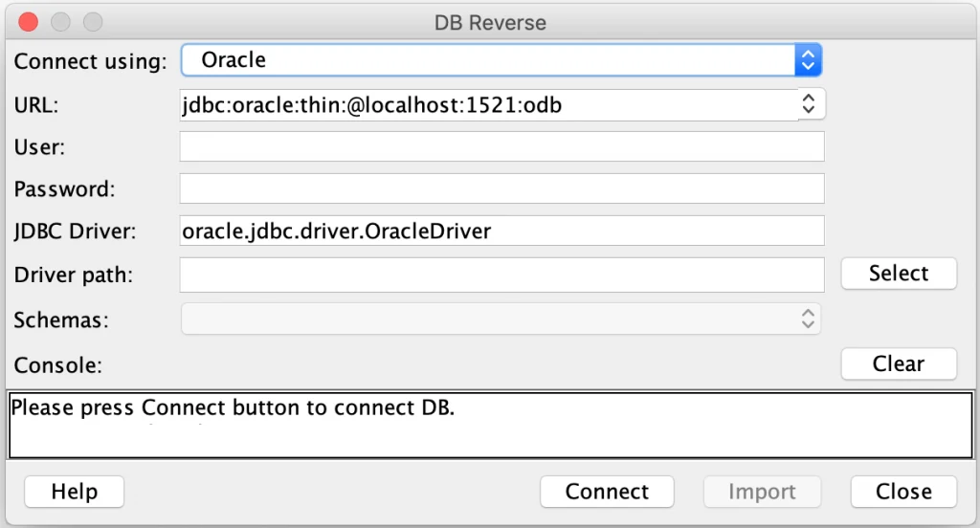Close the DB Reverse dialog
Screen dimensions: 980x528
(x=903, y=492)
